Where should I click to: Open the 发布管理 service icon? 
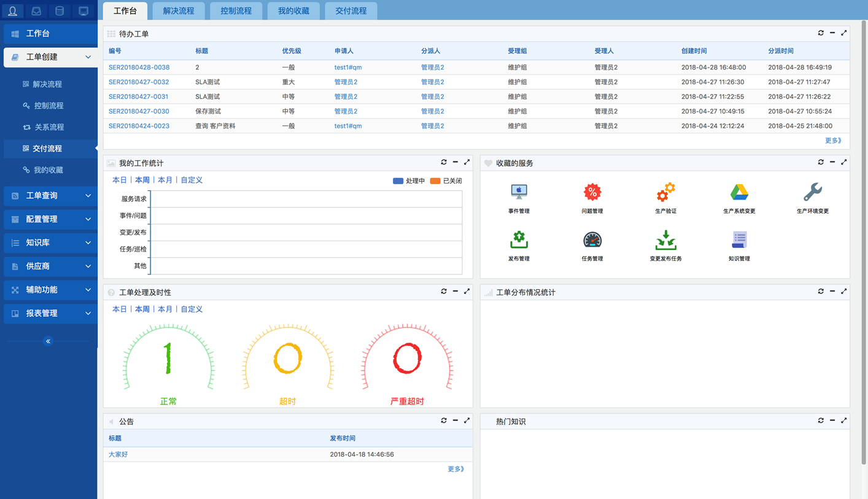coord(519,240)
